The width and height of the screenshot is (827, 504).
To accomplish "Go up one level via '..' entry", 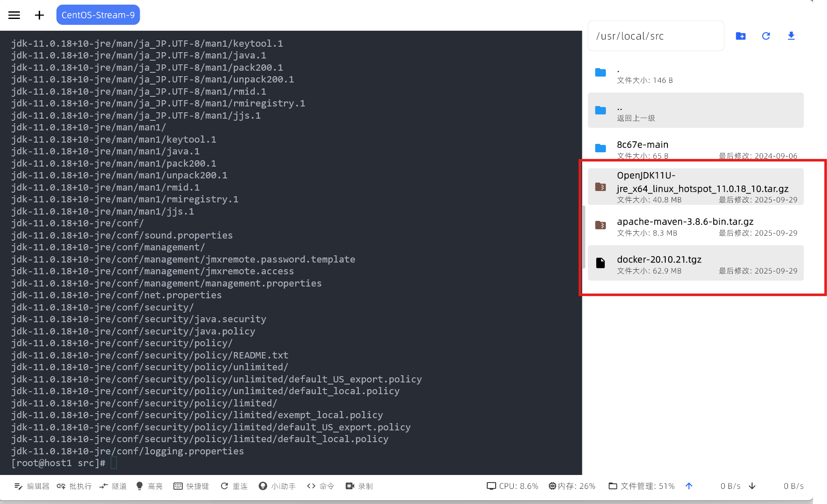I will [696, 110].
